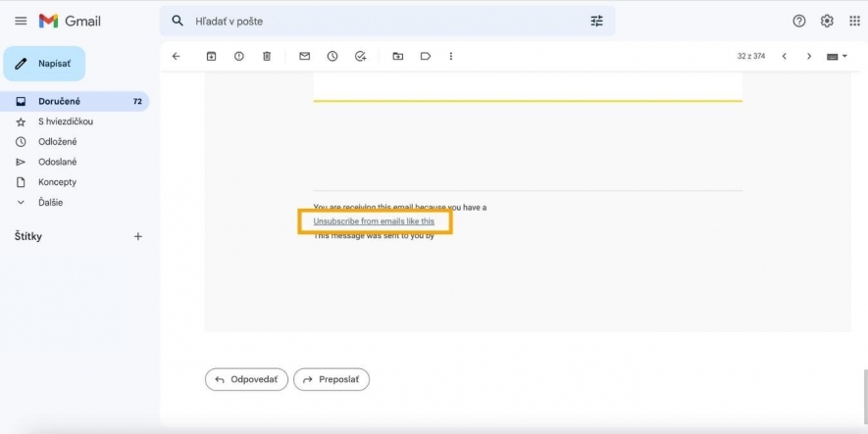Go back to inbox arrow
Viewport: 868px width, 434px height.
coord(176,56)
